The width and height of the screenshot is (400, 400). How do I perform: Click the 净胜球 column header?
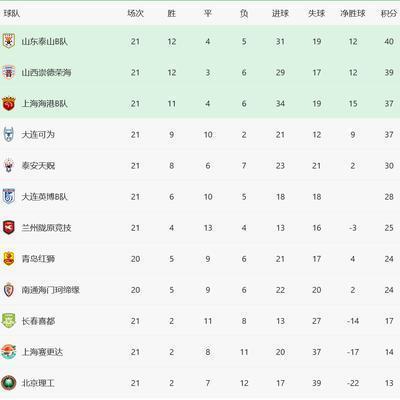click(x=353, y=13)
